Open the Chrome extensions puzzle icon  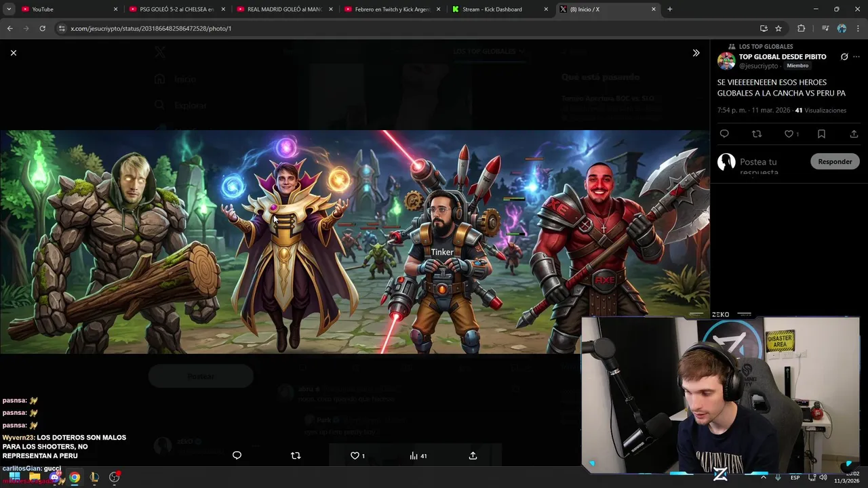click(802, 28)
